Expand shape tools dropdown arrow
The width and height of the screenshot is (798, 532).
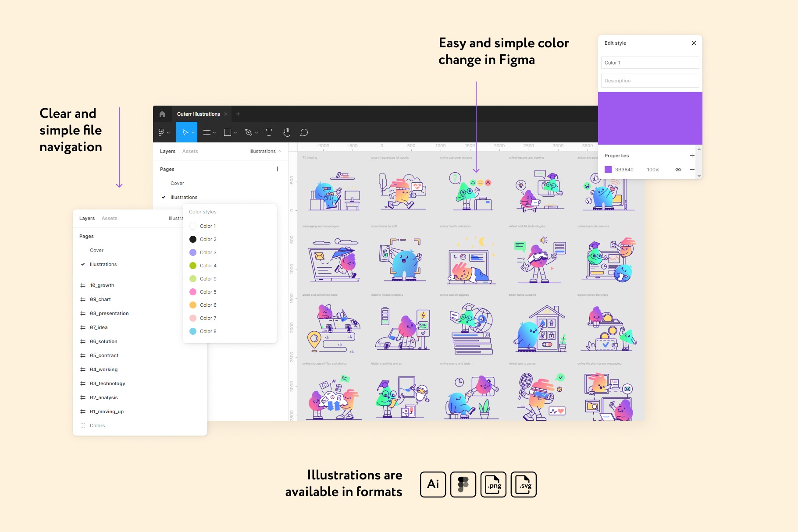(235, 133)
